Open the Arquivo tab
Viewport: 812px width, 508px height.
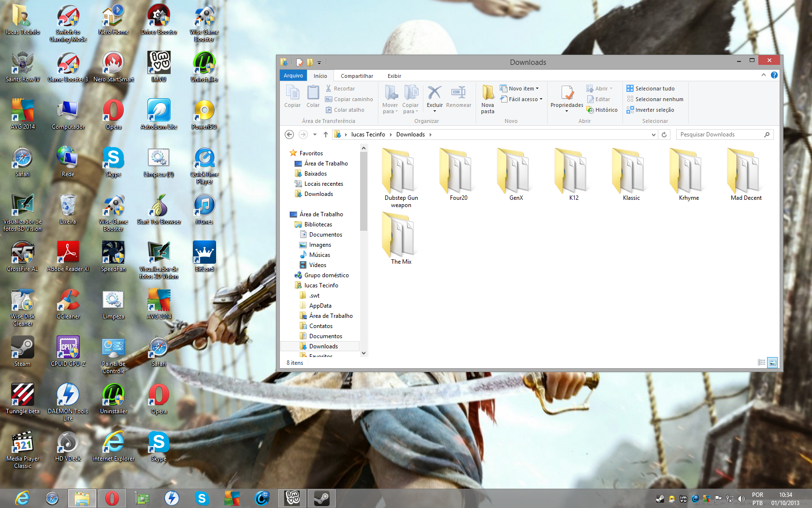pos(293,75)
